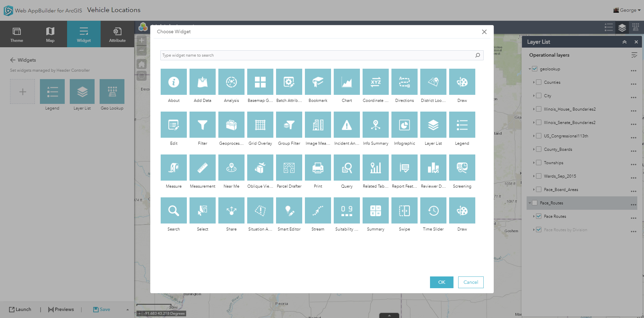Turn on the City layer checkbox

(x=539, y=96)
